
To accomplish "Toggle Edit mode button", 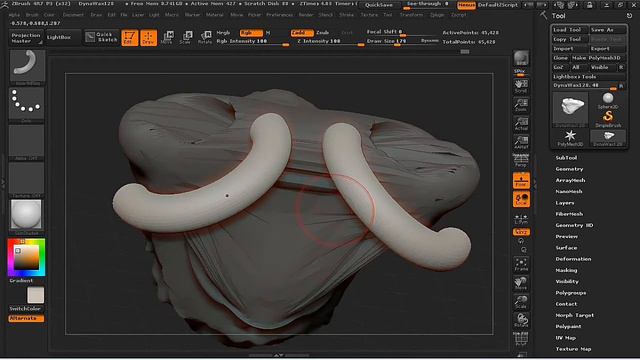I will pyautogui.click(x=129, y=38).
